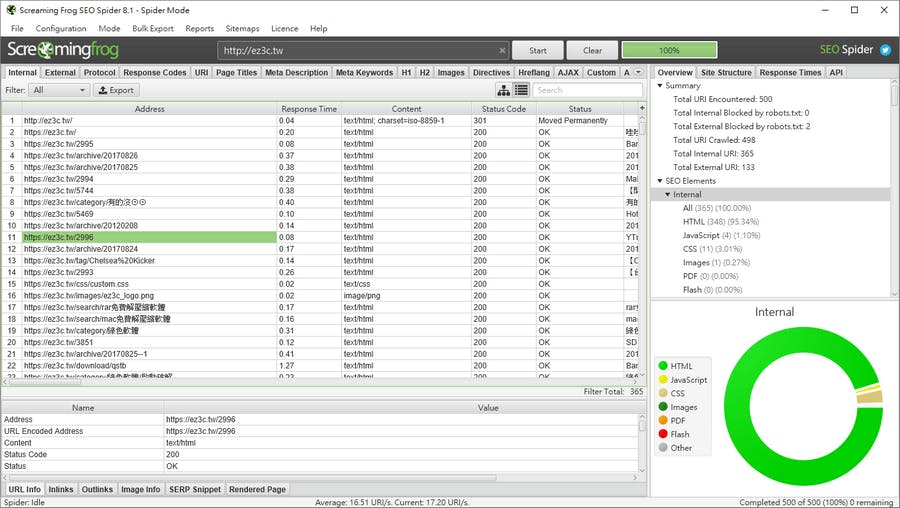Click the Twitter bird icon

tap(885, 49)
